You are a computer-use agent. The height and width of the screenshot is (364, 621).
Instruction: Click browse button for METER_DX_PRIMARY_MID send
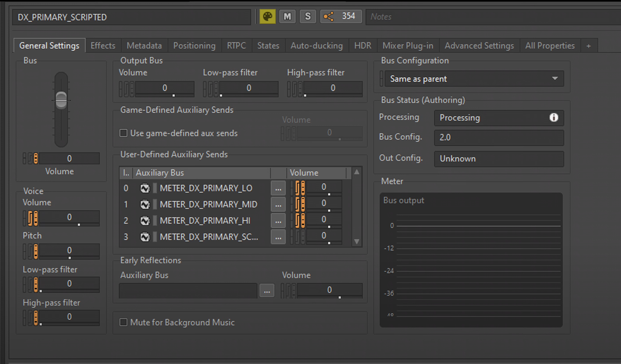click(x=278, y=205)
